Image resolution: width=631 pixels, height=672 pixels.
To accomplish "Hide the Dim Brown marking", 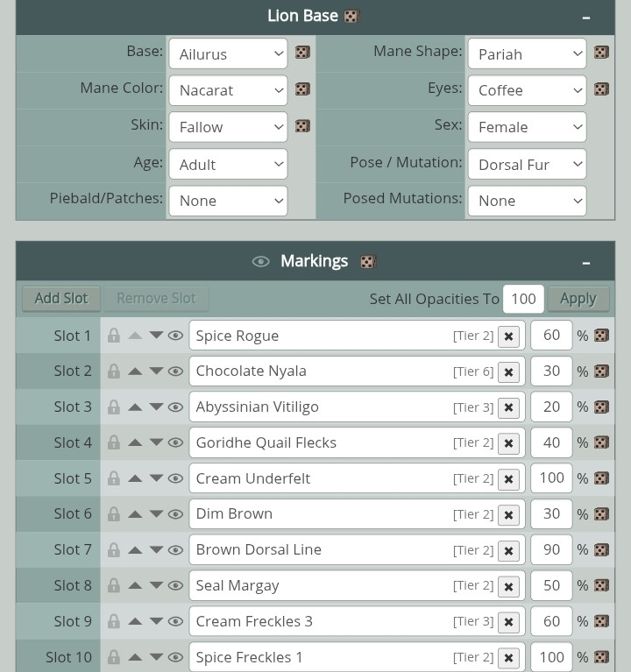I will (x=175, y=514).
